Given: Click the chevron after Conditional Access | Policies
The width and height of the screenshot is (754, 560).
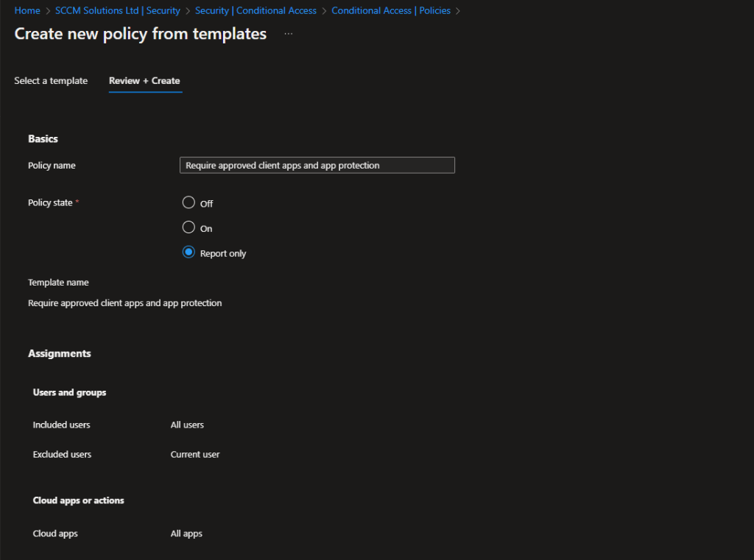Looking at the screenshot, I should 458,11.
